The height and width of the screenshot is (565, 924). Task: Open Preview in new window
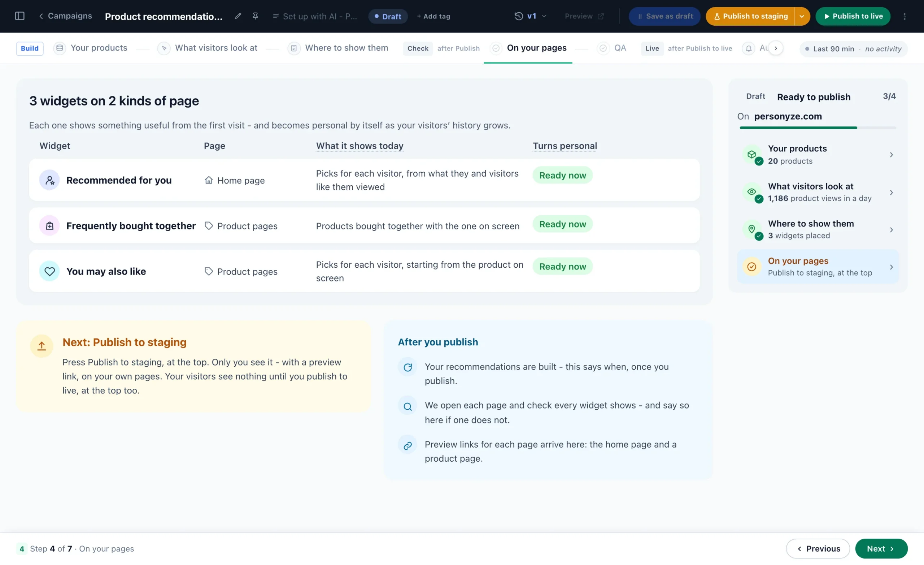(x=584, y=16)
